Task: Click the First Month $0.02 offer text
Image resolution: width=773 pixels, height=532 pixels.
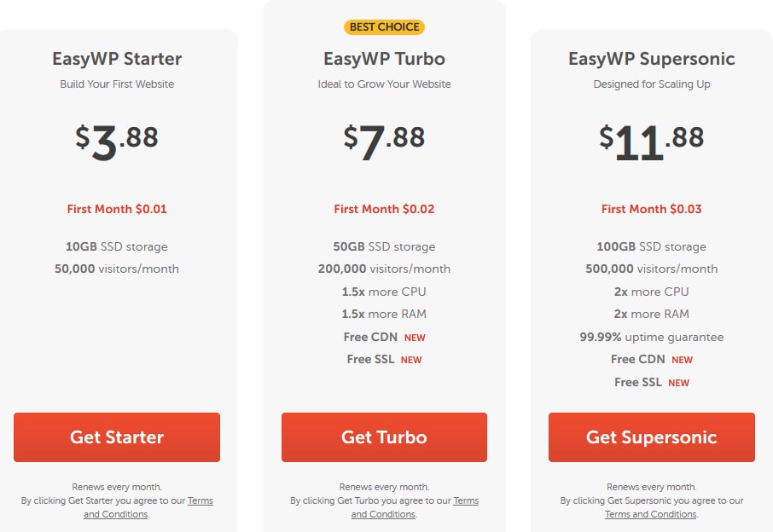Action: tap(384, 209)
